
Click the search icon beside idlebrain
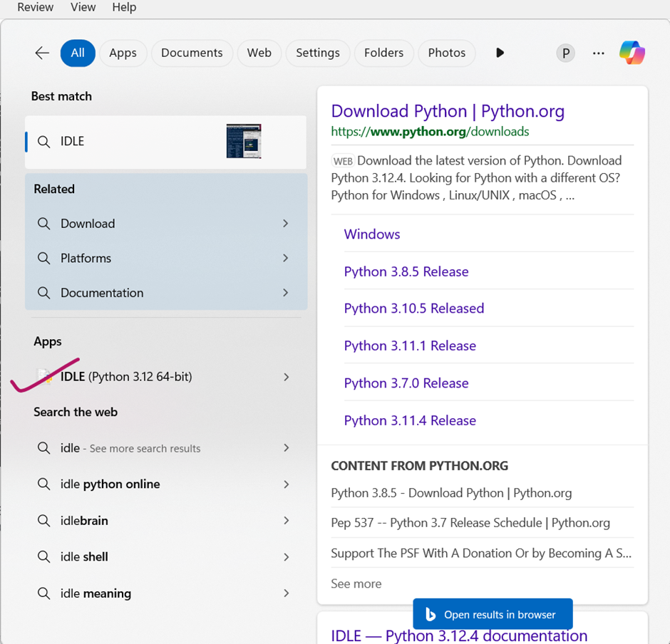[44, 521]
